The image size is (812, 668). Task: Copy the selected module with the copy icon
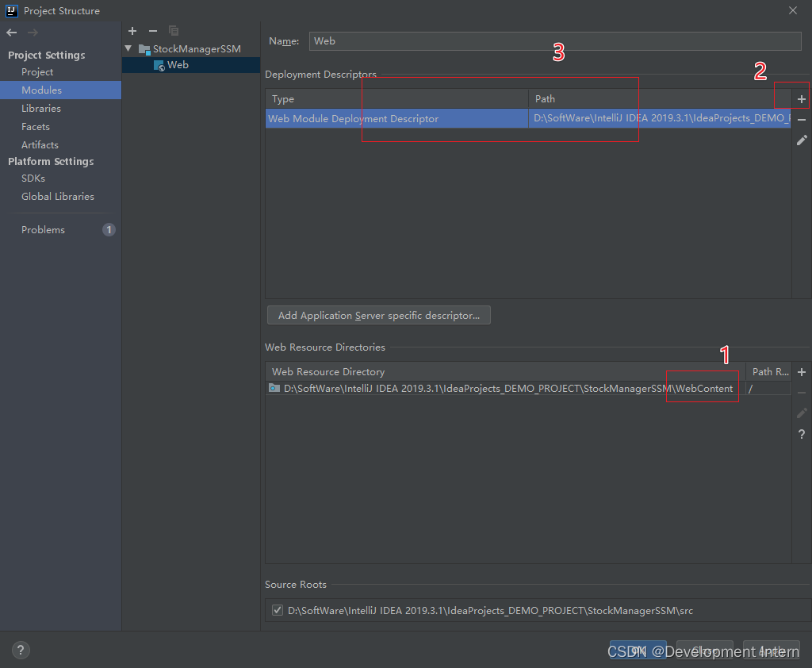(174, 31)
